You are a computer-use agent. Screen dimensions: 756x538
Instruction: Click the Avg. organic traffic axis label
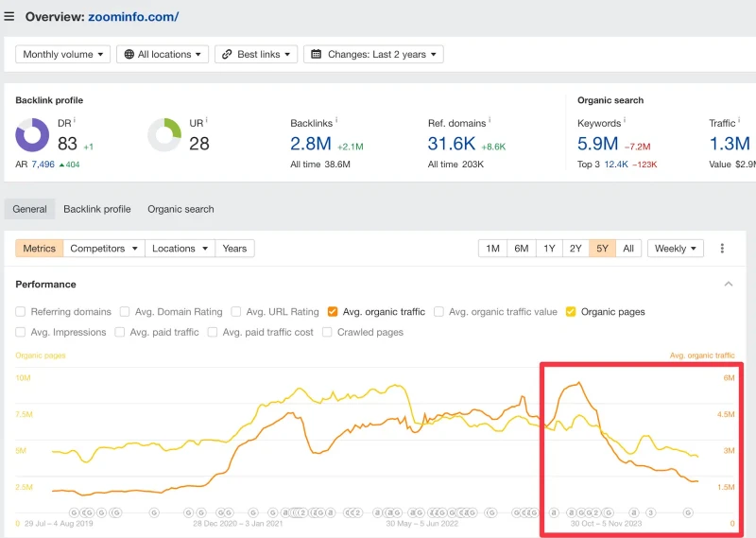(x=702, y=356)
